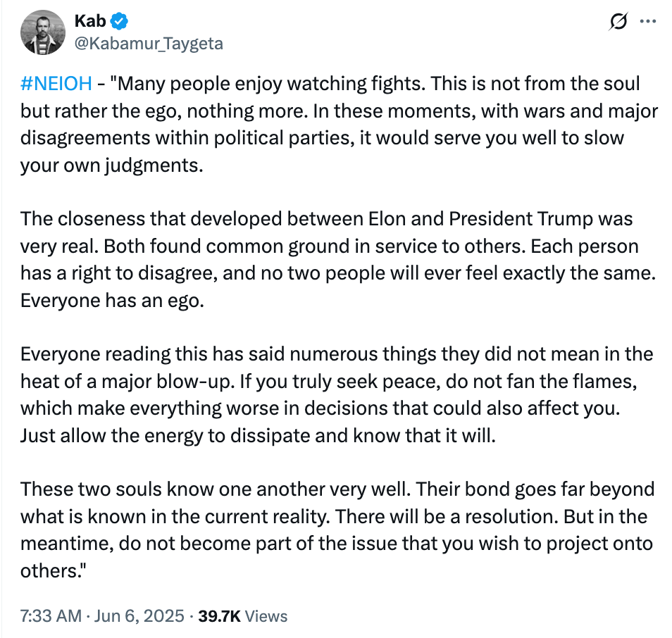
Task: Open the #NEIOH hashtag
Action: coord(56,84)
